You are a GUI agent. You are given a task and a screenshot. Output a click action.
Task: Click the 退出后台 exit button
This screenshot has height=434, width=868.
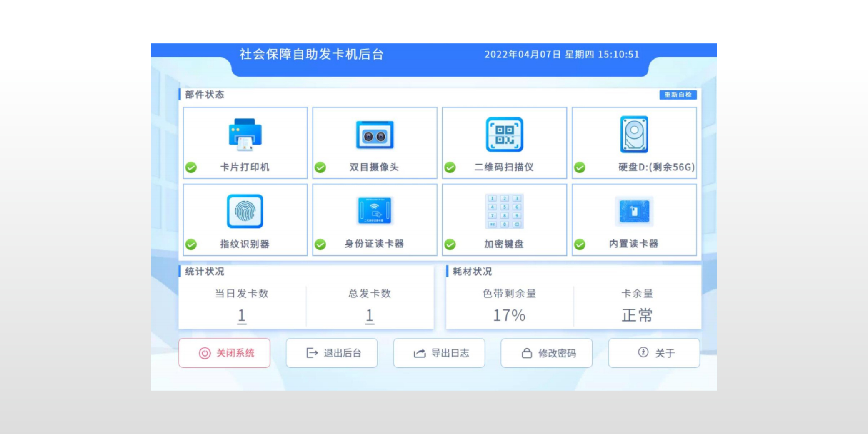pyautogui.click(x=332, y=353)
